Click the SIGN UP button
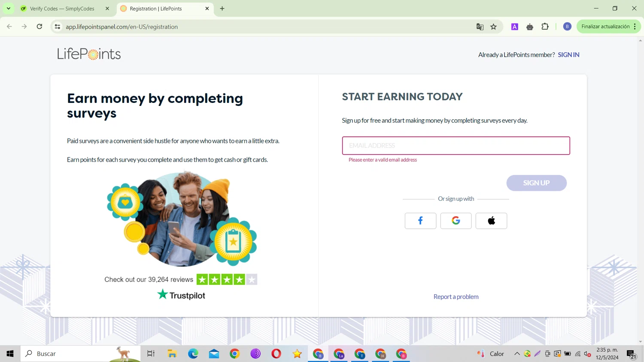This screenshot has height=362, width=644. pos(536,183)
